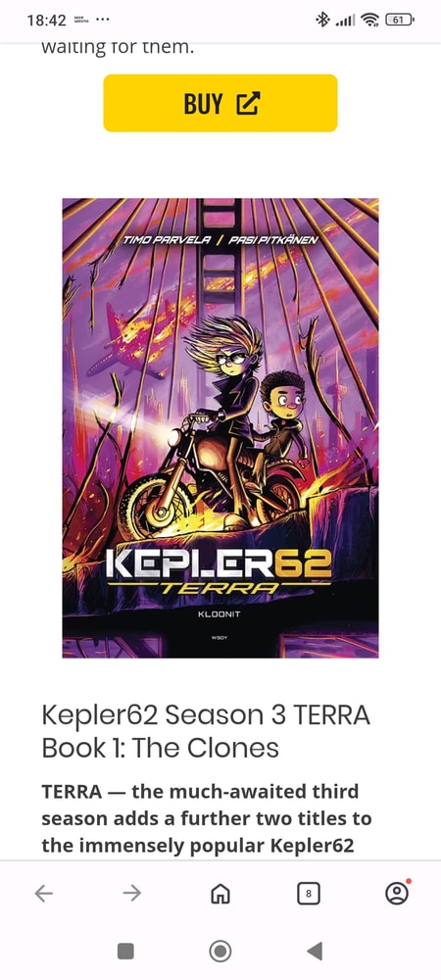Tap the three dots in status bar

coord(103,20)
